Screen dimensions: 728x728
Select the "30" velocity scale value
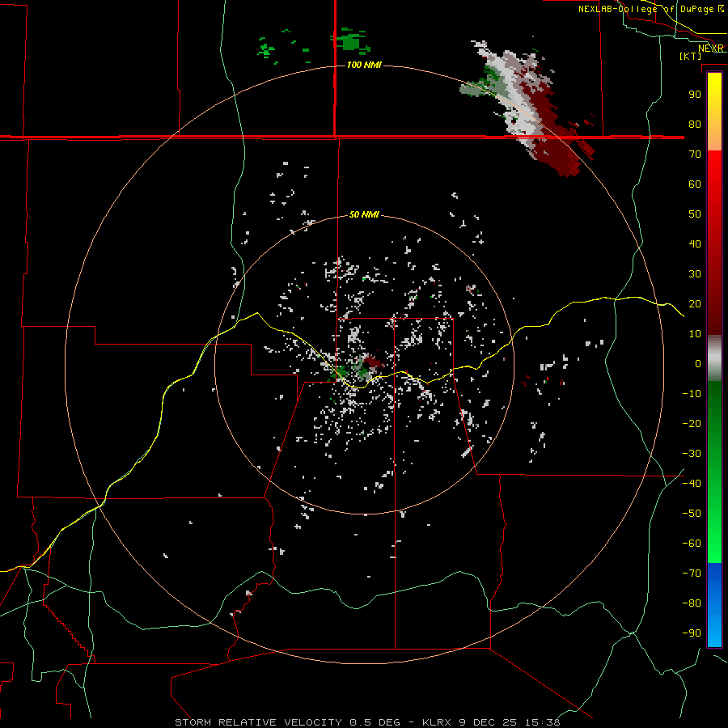(x=695, y=274)
